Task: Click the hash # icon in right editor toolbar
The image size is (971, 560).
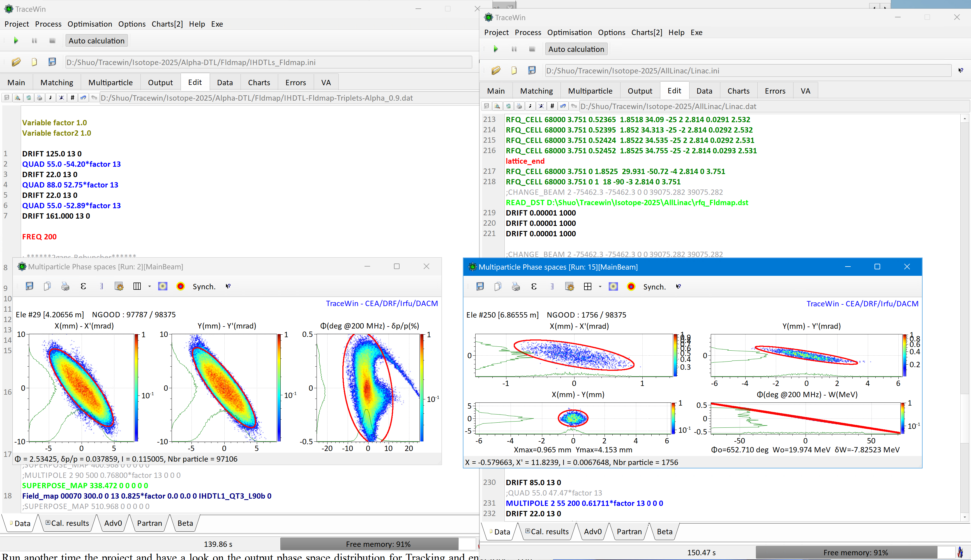Action: 552,106
